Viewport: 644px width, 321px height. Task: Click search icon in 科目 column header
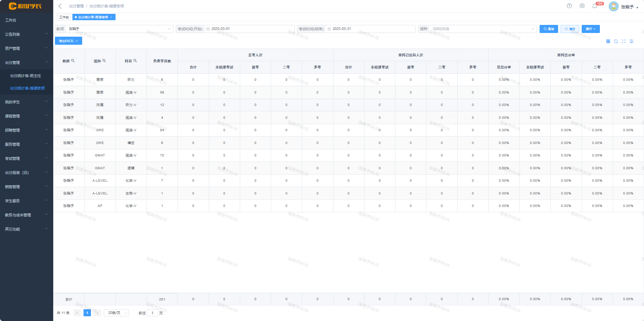pos(135,61)
